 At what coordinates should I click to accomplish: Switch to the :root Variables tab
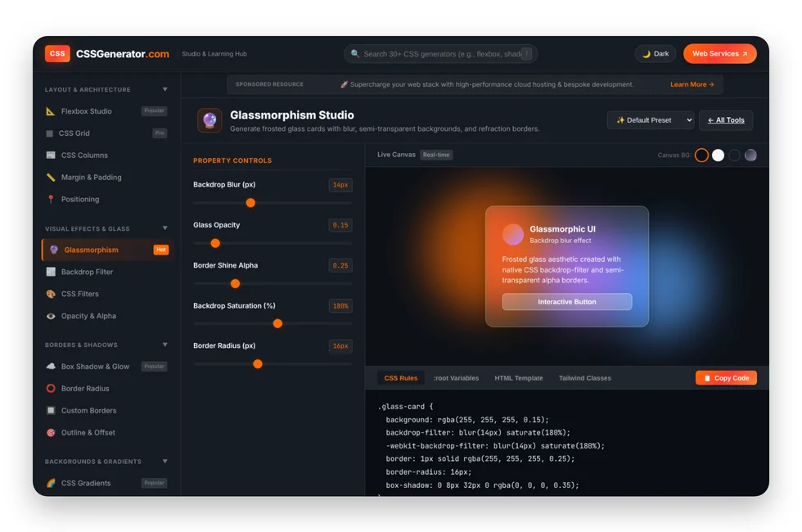click(456, 378)
